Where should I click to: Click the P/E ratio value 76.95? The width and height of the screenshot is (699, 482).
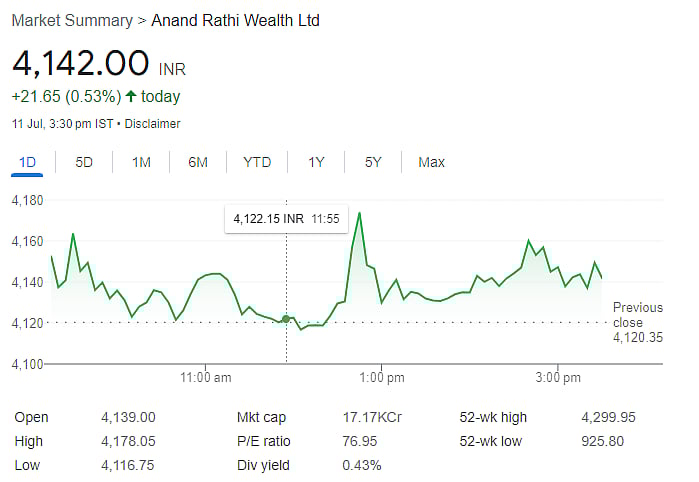point(360,441)
